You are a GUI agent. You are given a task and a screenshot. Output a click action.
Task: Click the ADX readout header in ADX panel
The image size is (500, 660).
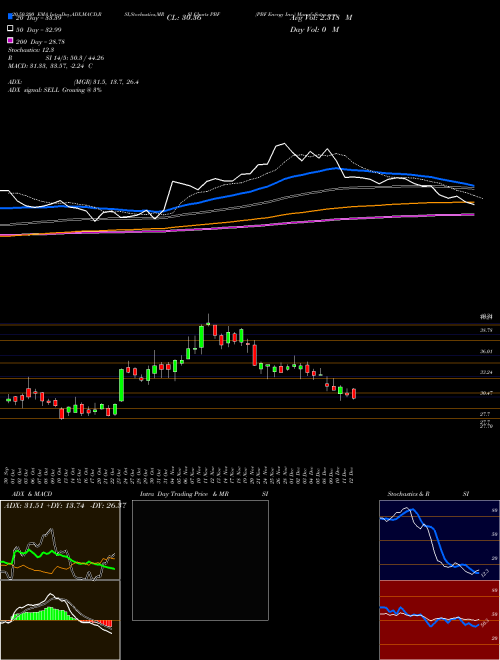coord(65,505)
